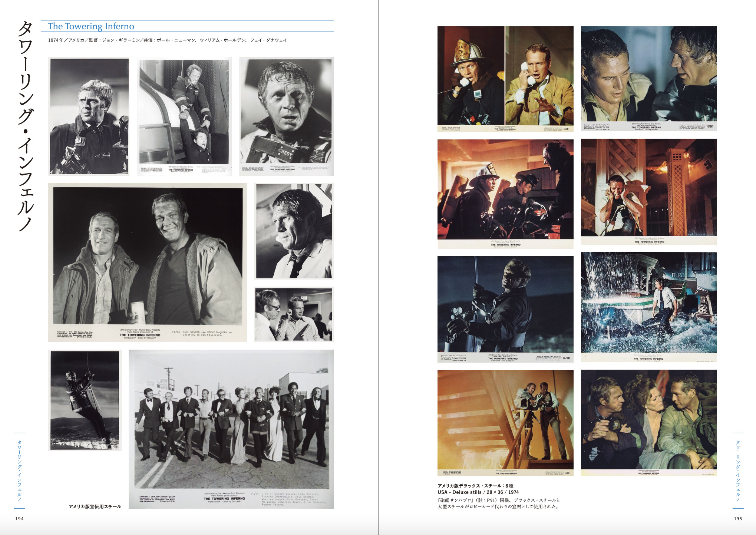Screen dimensions: 756x535
Task: Click page number 195
Action: pos(738,519)
